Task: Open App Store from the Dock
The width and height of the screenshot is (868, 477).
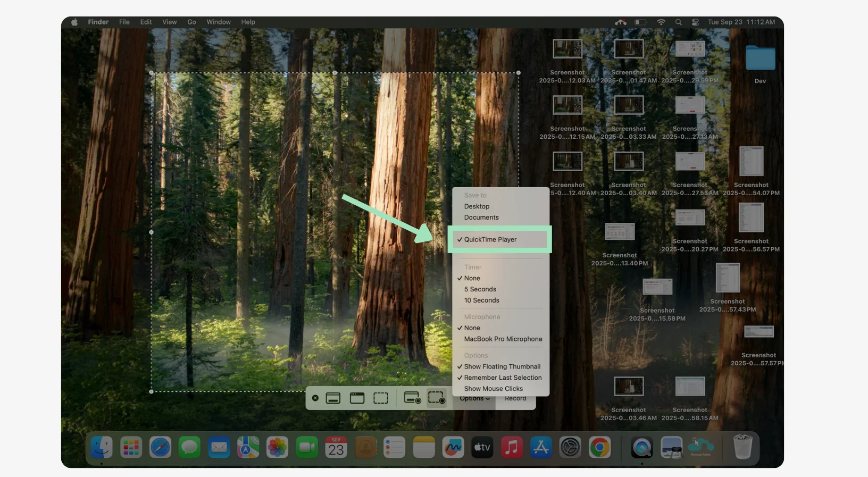Action: [541, 447]
